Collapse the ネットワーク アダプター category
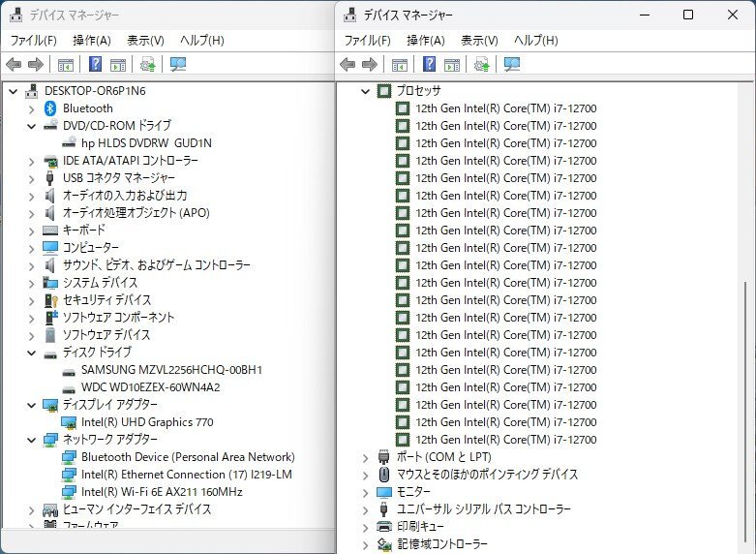The height and width of the screenshot is (554, 756). pos(31,440)
